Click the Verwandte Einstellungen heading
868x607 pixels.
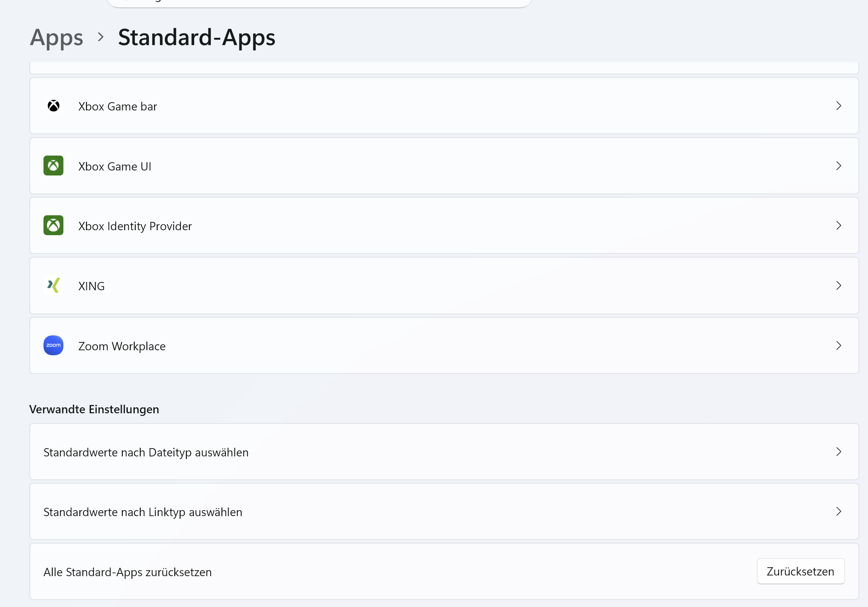[94, 409]
